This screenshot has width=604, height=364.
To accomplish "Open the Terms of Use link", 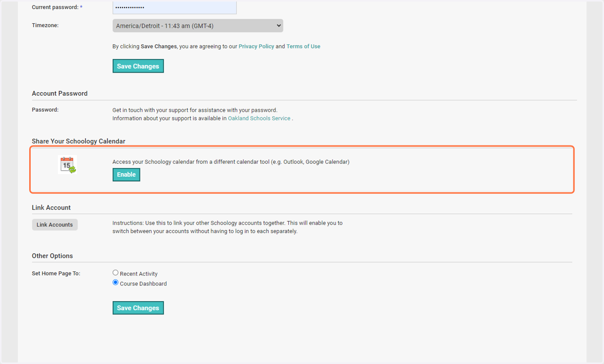I will pyautogui.click(x=304, y=46).
